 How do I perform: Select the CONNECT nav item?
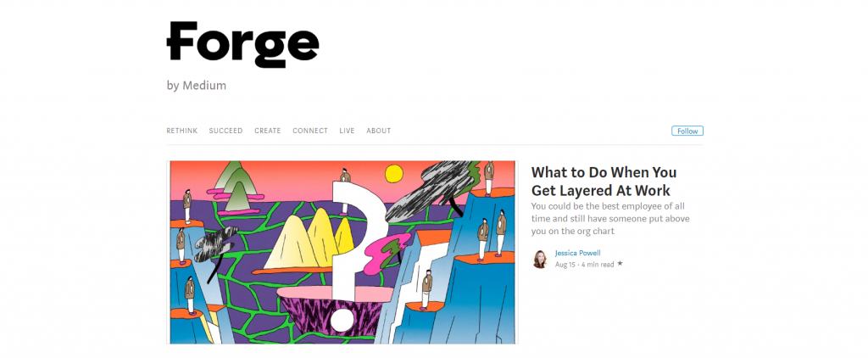310,131
